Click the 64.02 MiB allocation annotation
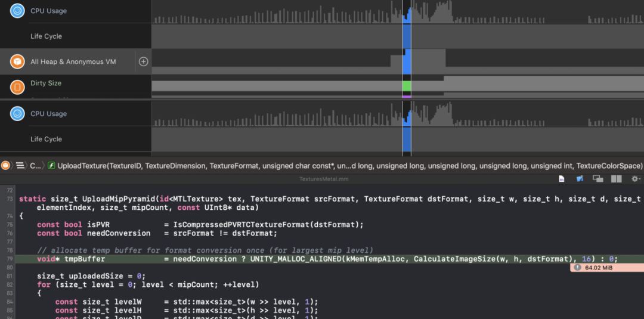The height and width of the screenshot is (319, 644). point(607,267)
